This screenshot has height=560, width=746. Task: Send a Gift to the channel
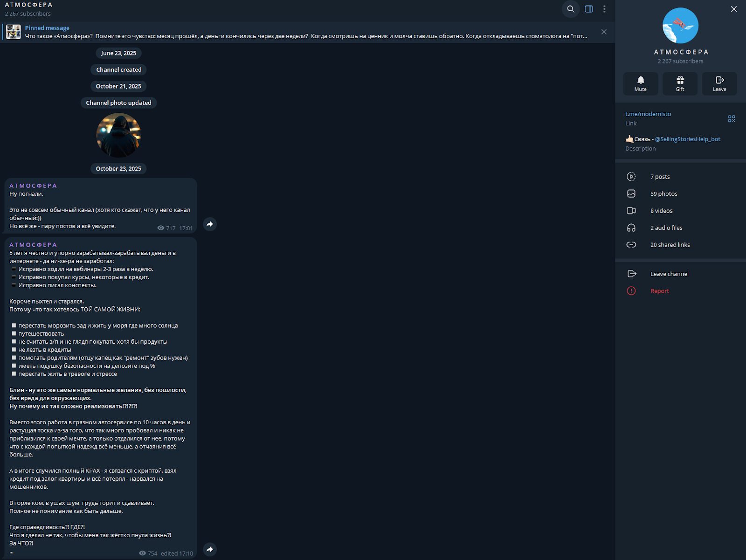(680, 83)
